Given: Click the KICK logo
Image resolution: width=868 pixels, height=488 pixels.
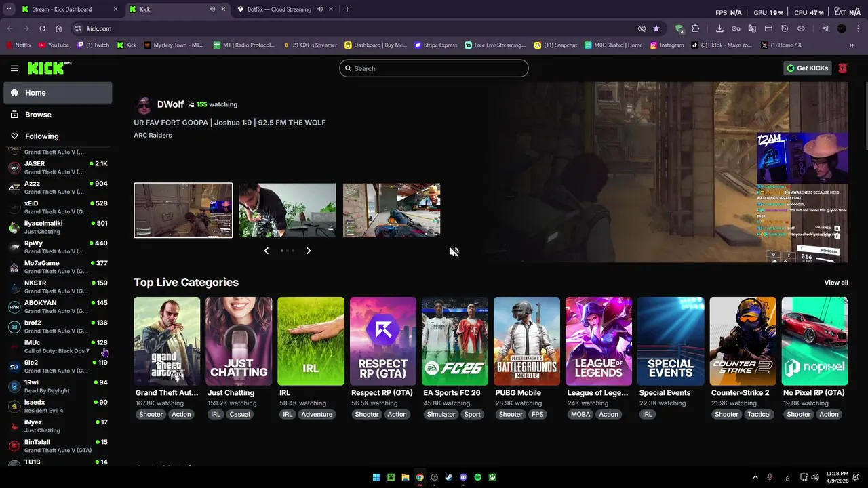Looking at the screenshot, I should pos(49,68).
